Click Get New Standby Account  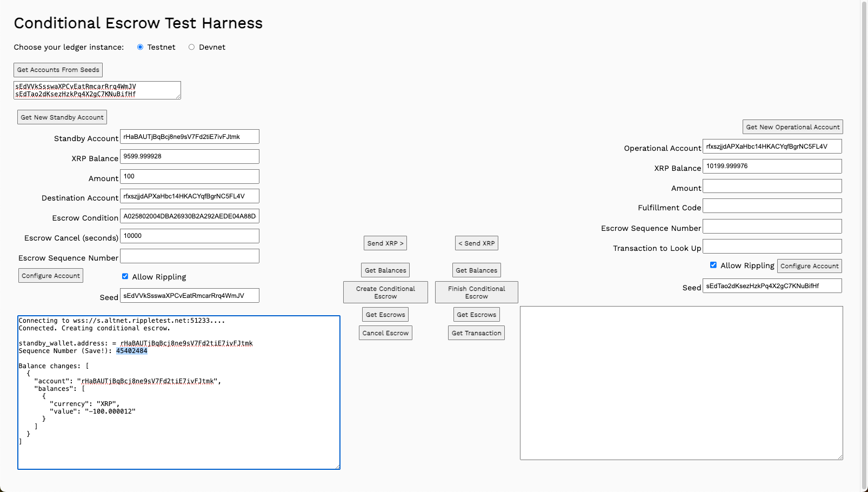pyautogui.click(x=62, y=117)
